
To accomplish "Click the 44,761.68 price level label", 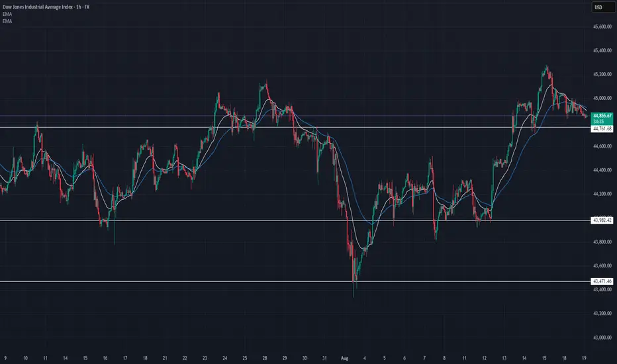I will 601,130.
